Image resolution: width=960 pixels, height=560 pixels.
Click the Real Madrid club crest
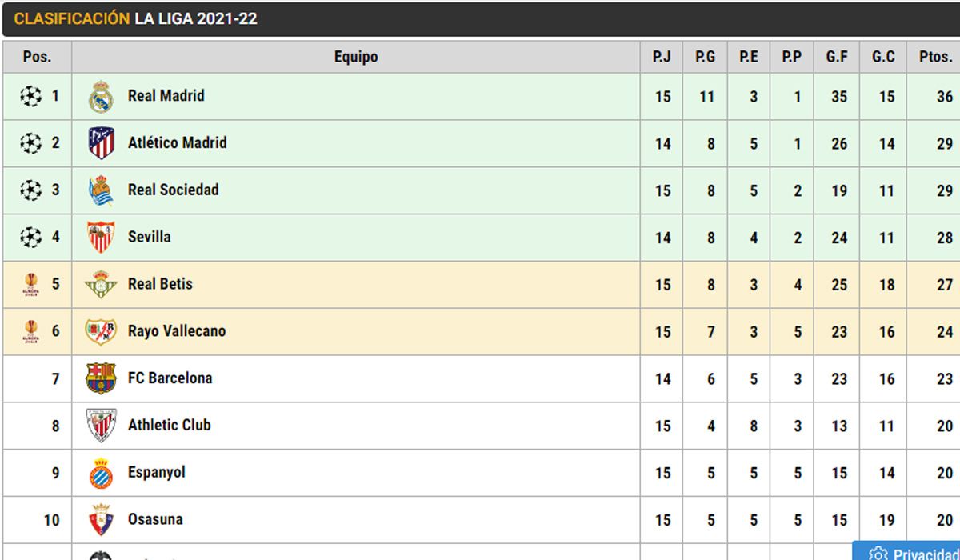(x=101, y=97)
